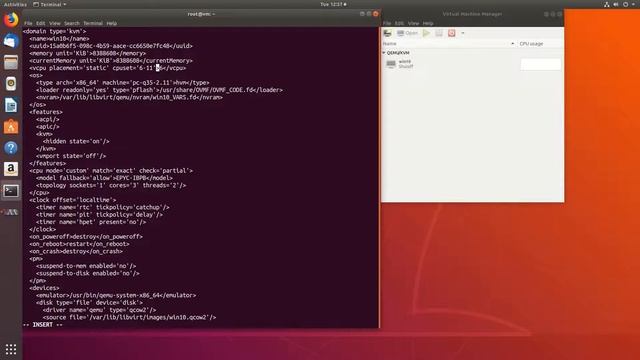The width and height of the screenshot is (640, 360).
Task: Collapse the QEMU/KVM connection tree
Action: tap(384, 53)
